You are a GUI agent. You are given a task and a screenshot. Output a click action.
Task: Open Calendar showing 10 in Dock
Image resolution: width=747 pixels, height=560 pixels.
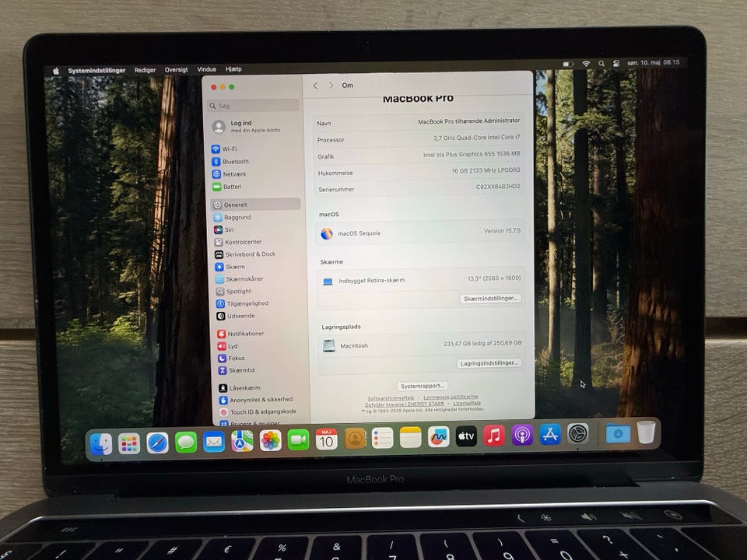[x=326, y=439]
